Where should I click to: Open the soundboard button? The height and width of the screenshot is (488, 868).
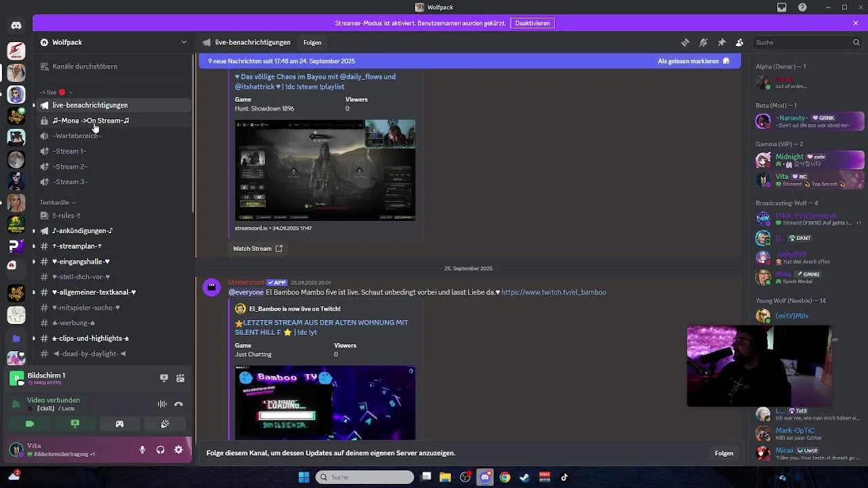[x=165, y=424]
